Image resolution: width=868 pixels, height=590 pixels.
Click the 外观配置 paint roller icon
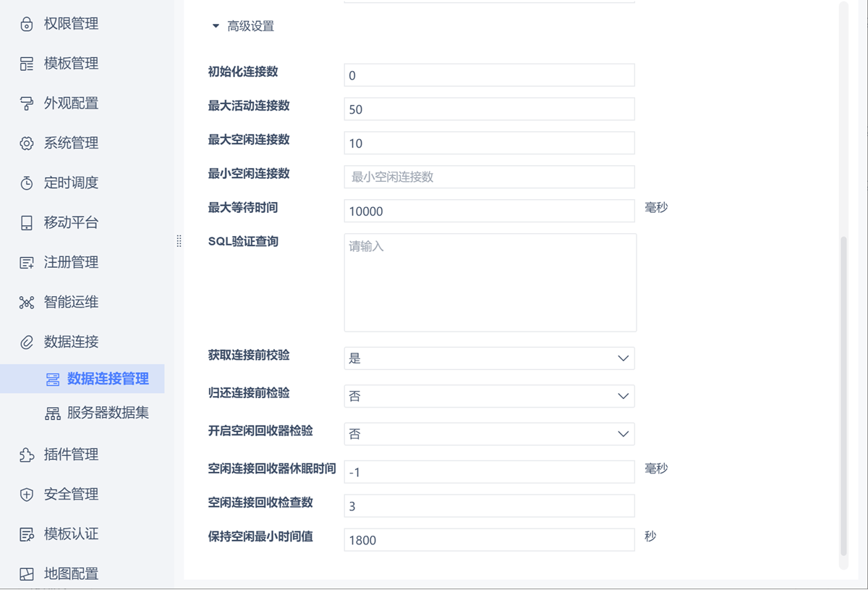pos(27,104)
